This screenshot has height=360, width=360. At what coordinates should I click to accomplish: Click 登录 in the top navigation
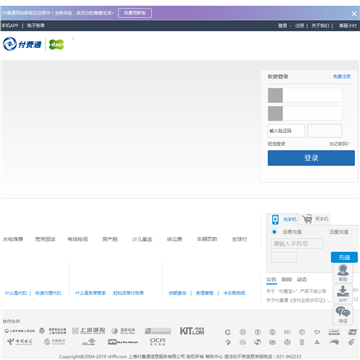(x=283, y=26)
